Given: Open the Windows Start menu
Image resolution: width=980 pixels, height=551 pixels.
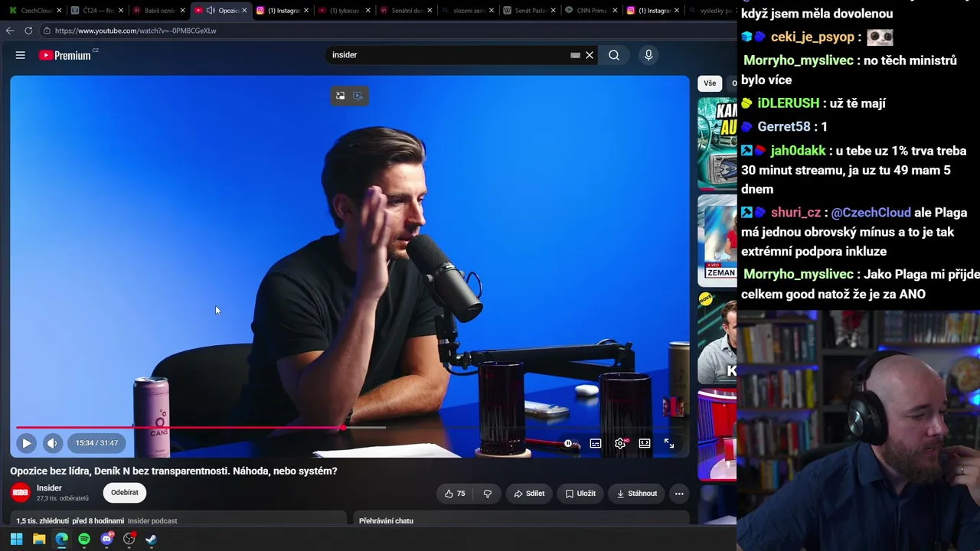Looking at the screenshot, I should (x=16, y=539).
